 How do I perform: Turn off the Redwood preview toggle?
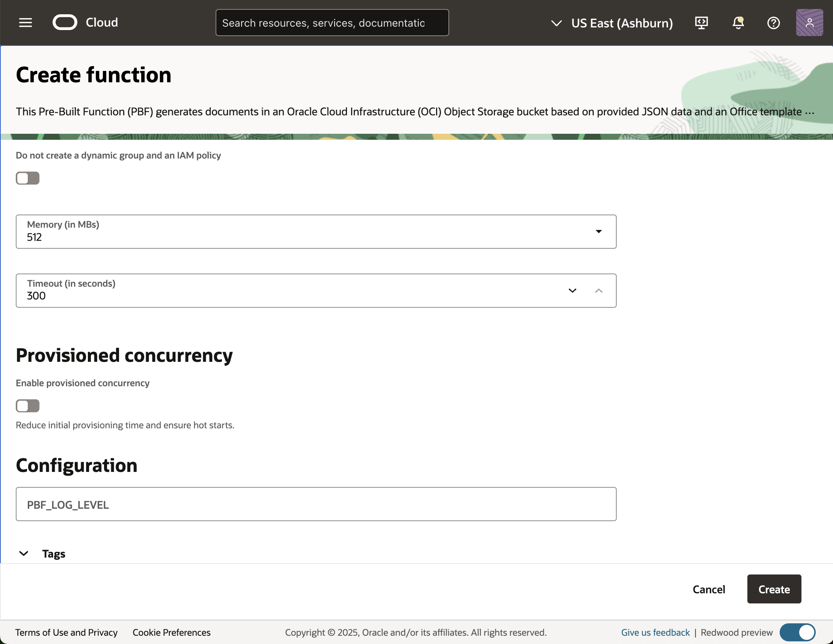[797, 632]
